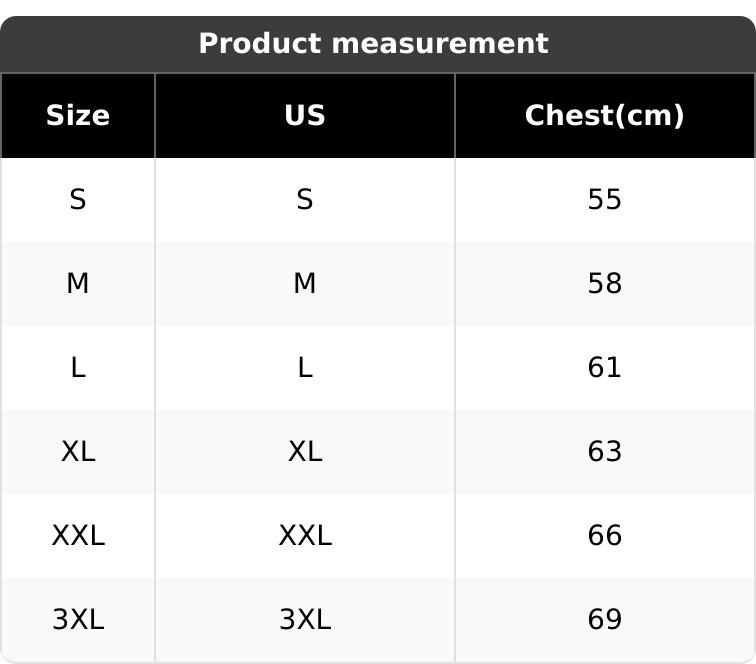The image size is (756, 664).
Task: Select XL in the Size column
Action: [78, 452]
